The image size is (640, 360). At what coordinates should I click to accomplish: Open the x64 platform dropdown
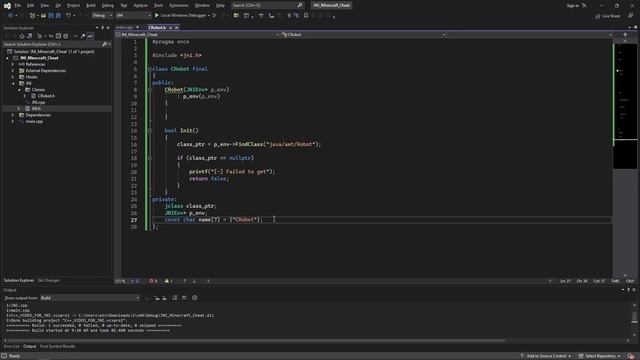[x=133, y=16]
